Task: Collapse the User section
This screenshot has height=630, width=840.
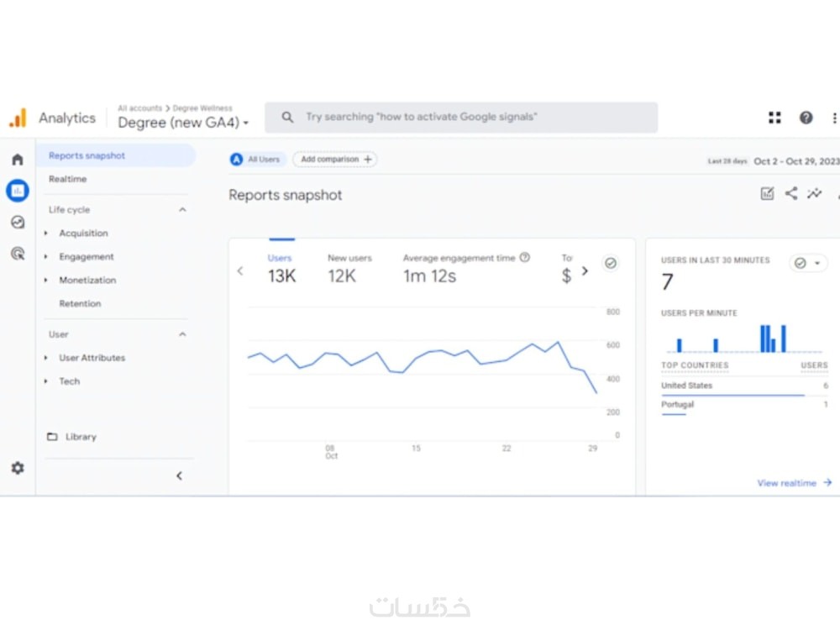Action: coord(182,334)
